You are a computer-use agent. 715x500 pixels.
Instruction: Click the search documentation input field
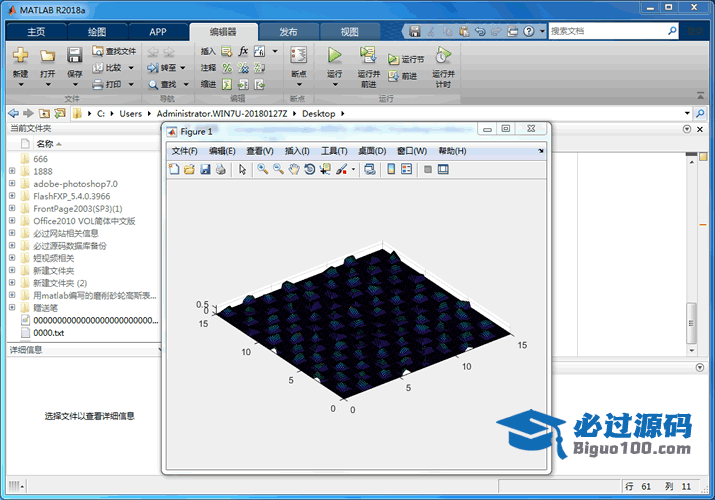pos(608,31)
